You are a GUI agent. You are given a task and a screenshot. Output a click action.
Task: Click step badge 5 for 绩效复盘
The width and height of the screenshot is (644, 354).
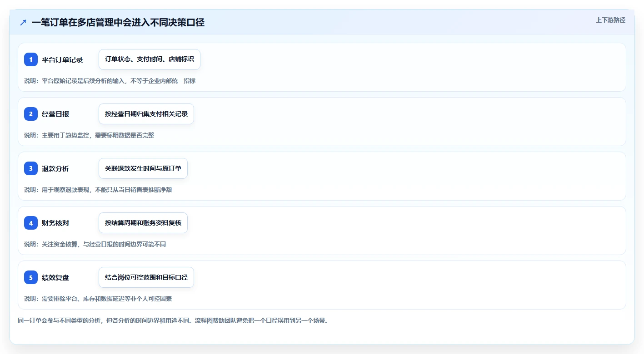click(x=31, y=277)
